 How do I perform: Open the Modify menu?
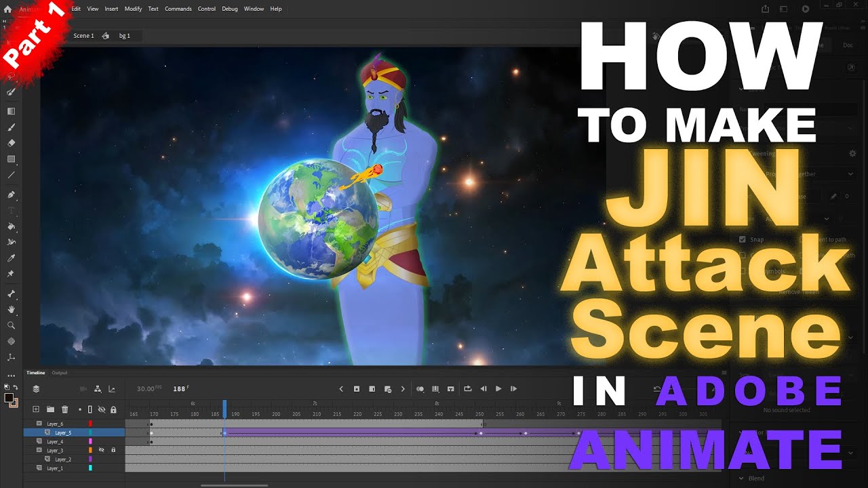point(134,9)
